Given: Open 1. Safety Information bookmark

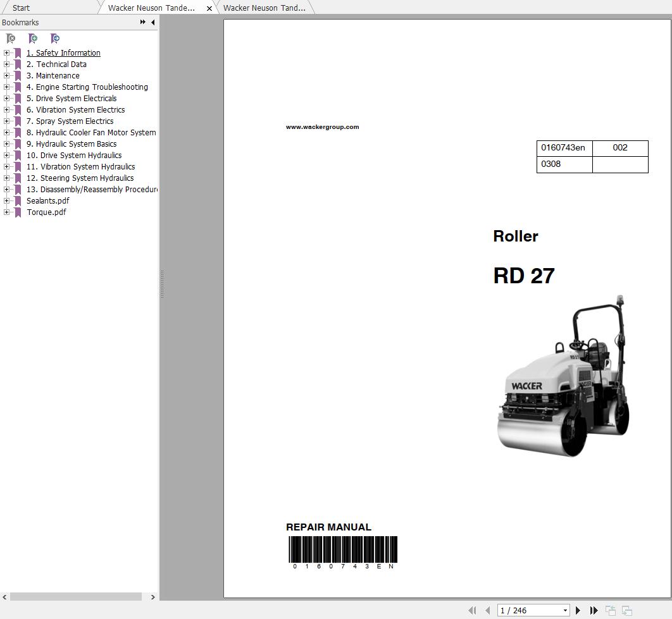Looking at the screenshot, I should pyautogui.click(x=63, y=52).
